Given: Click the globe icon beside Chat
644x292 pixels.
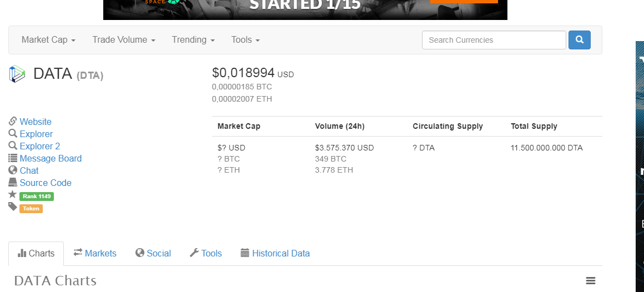Looking at the screenshot, I should point(13,170).
